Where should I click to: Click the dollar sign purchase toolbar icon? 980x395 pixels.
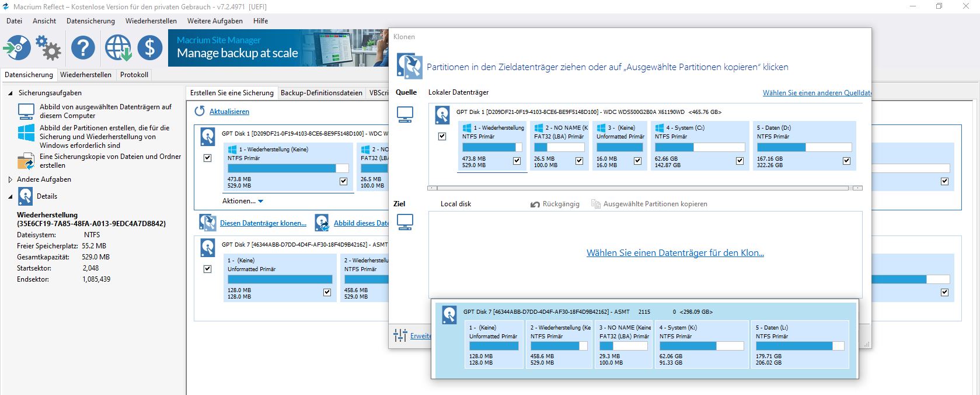(150, 47)
